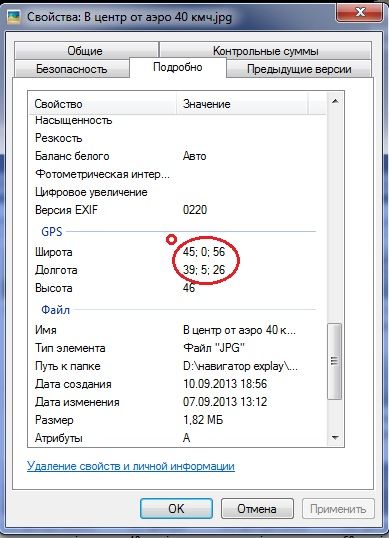Select the Тип элемента row

click(178, 348)
